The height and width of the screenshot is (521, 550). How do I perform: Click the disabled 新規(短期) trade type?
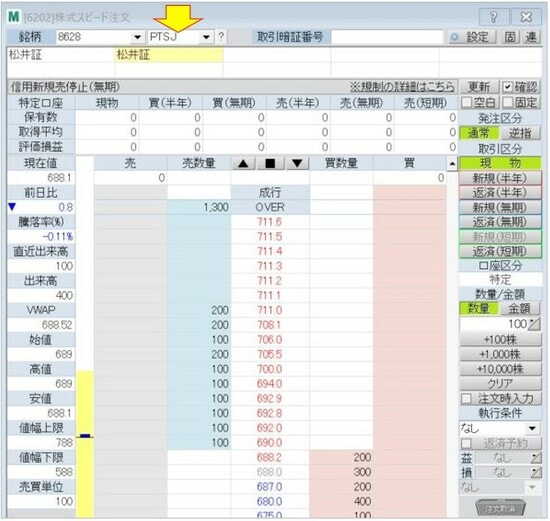(500, 237)
